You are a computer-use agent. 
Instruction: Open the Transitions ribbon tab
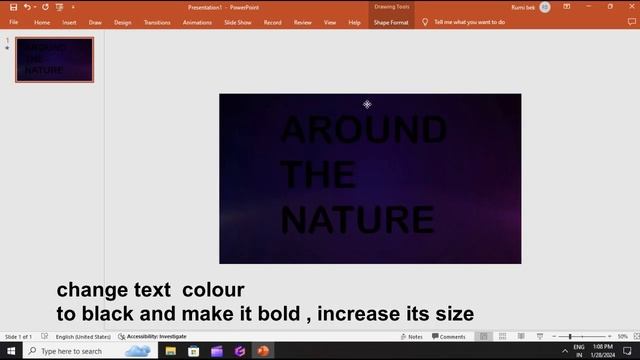tap(157, 22)
